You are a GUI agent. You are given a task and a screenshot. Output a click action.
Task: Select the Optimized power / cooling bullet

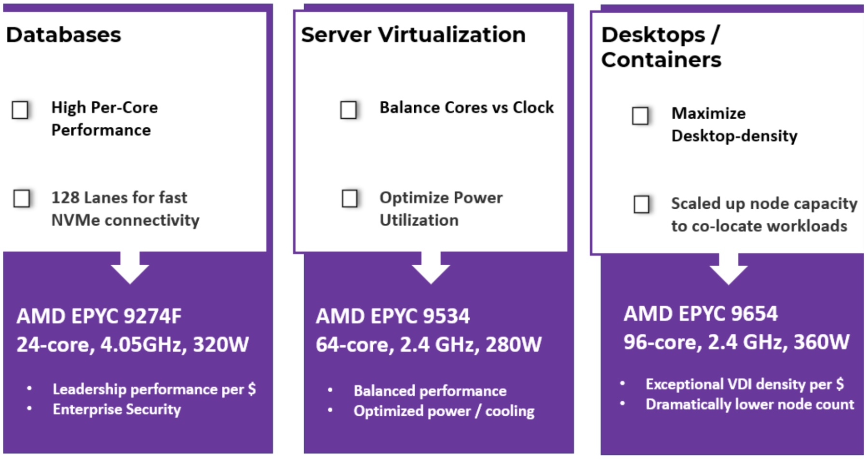[x=444, y=411]
